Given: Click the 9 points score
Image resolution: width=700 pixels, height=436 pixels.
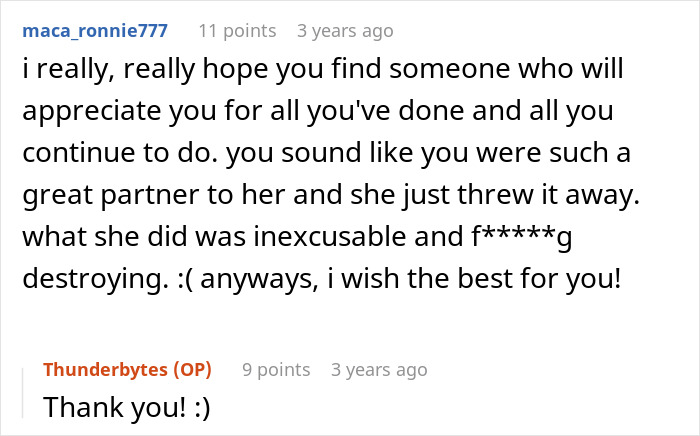Looking at the screenshot, I should pyautogui.click(x=276, y=370).
